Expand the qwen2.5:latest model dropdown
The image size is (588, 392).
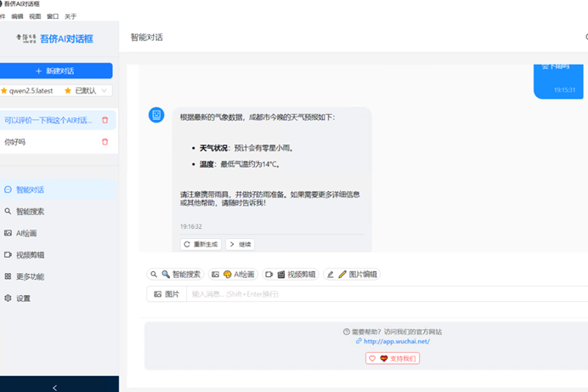(56, 91)
